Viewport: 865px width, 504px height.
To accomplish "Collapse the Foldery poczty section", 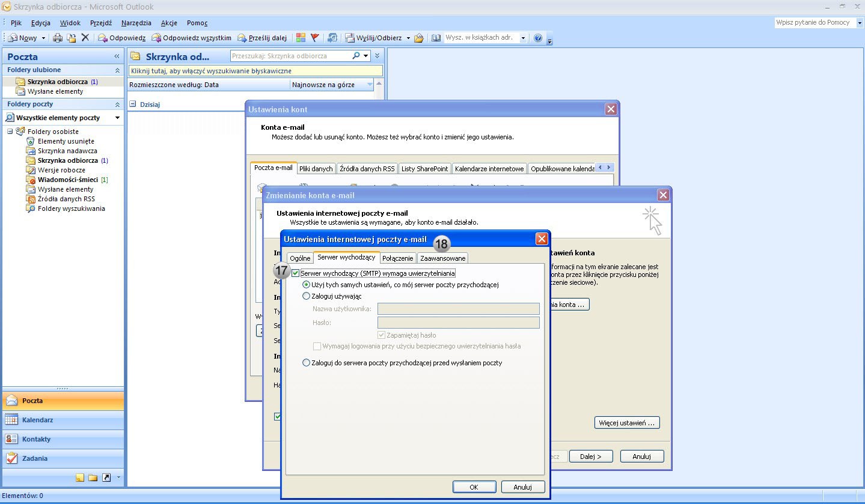I will point(117,105).
